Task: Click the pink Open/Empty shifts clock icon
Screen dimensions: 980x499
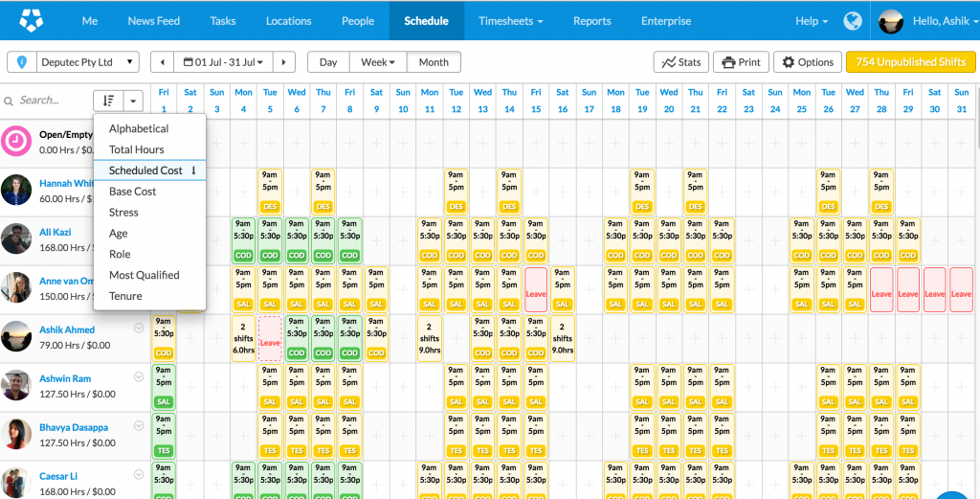Action: pos(16,141)
